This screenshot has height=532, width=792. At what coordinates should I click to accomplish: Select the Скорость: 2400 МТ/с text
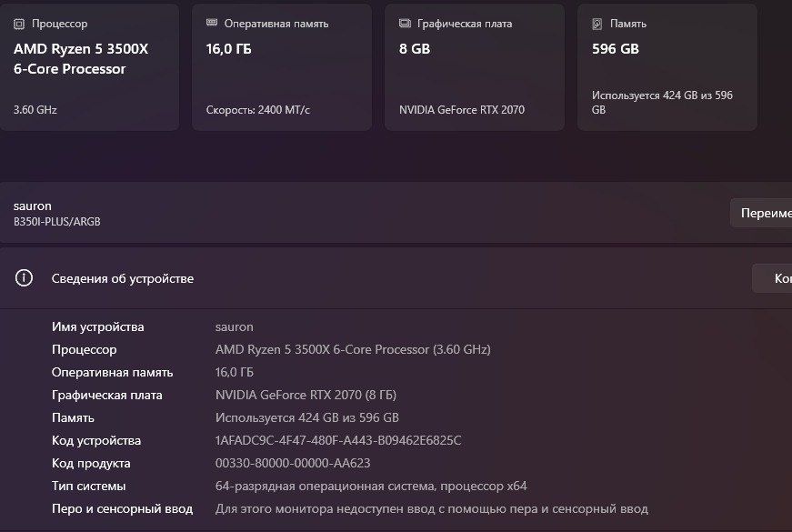(258, 110)
